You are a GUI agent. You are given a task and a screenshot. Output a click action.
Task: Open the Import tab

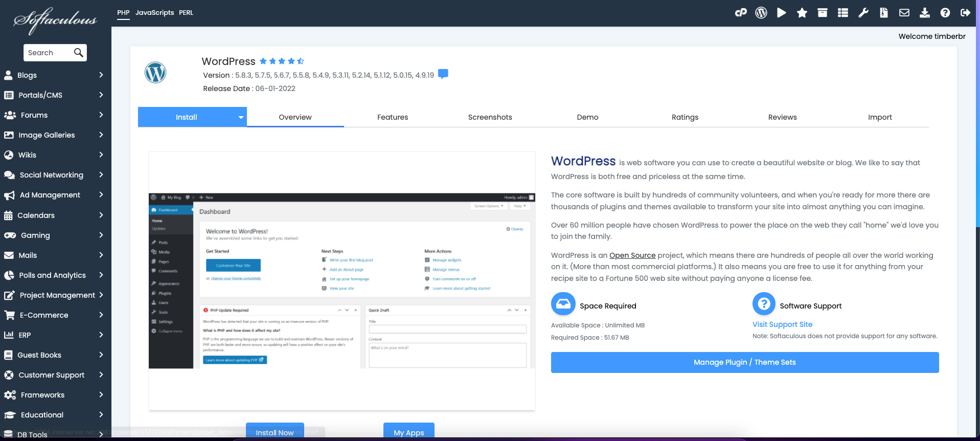click(880, 117)
